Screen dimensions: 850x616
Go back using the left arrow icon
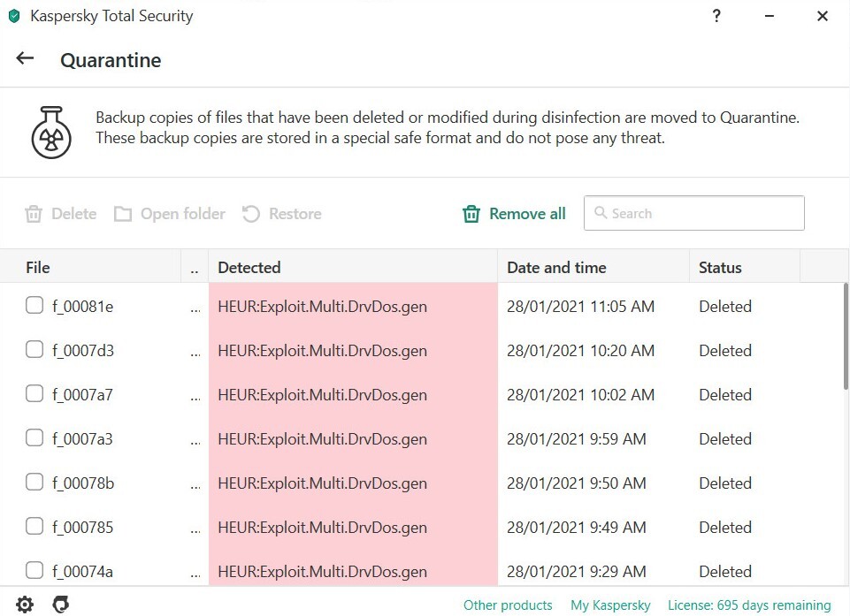coord(25,58)
